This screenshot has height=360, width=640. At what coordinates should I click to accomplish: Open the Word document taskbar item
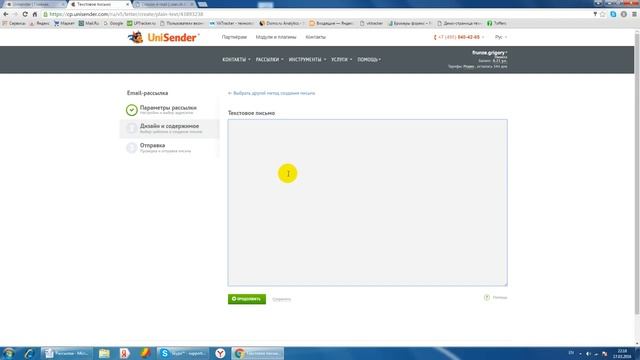pyautogui.click(x=67, y=353)
